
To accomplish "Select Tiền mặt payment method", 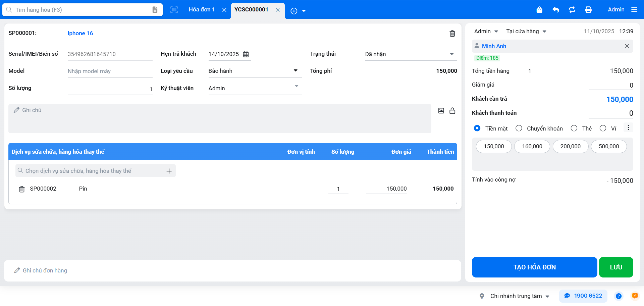I will (477, 128).
